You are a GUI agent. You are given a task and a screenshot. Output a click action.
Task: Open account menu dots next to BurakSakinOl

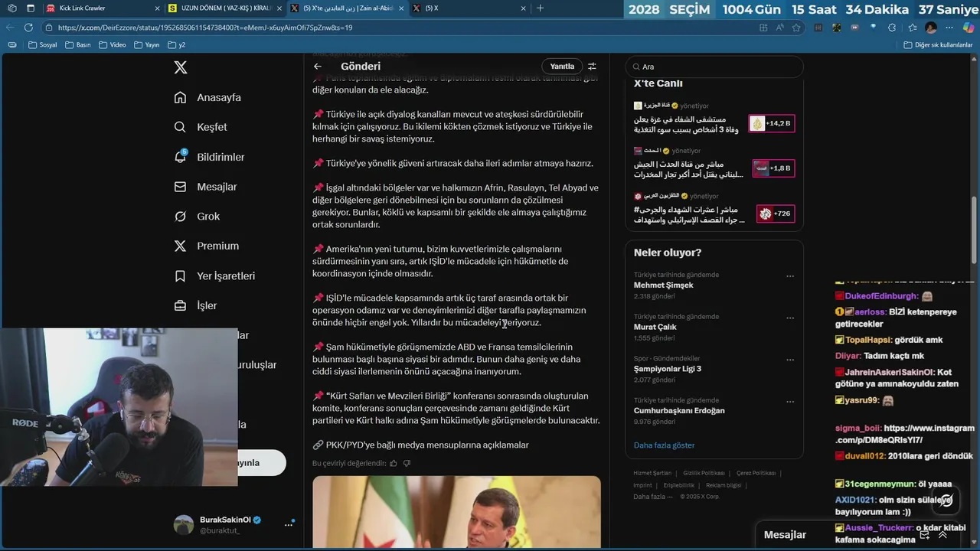[289, 525]
